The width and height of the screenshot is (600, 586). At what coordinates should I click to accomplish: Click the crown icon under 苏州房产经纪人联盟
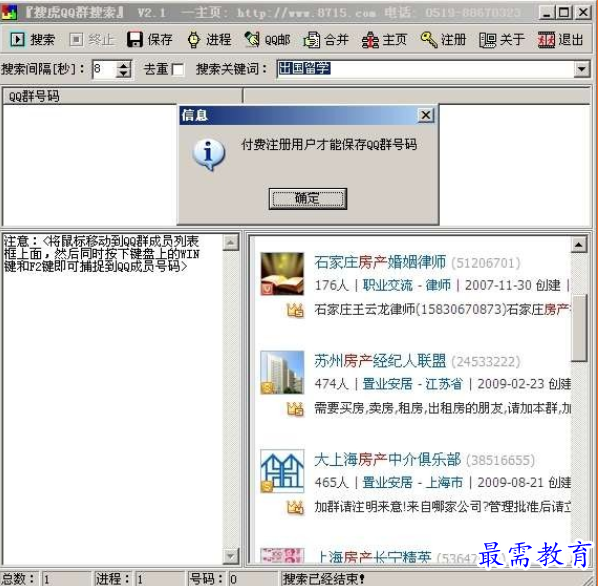coord(295,409)
